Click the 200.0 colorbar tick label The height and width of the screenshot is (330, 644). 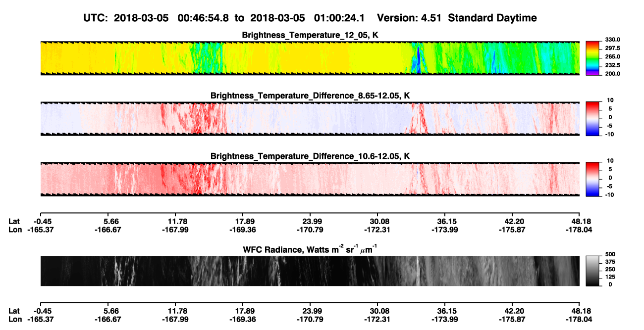pos(613,74)
